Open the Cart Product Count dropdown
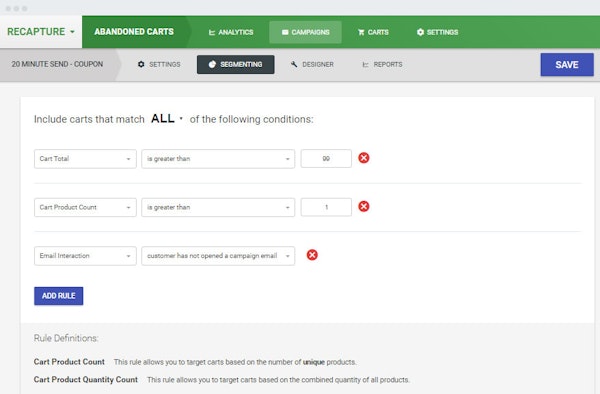This screenshot has width=600, height=394. [x=85, y=207]
